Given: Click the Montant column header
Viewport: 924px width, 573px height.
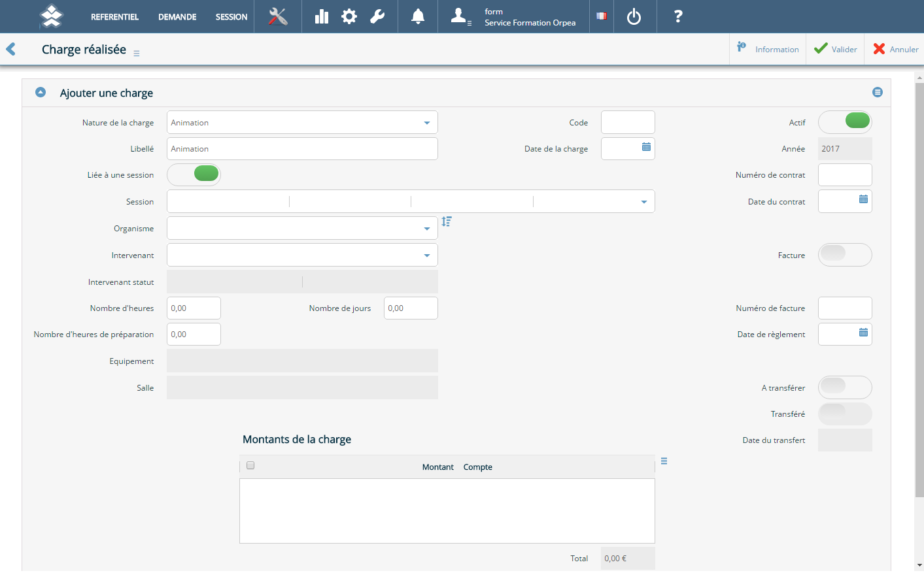Looking at the screenshot, I should point(437,467).
